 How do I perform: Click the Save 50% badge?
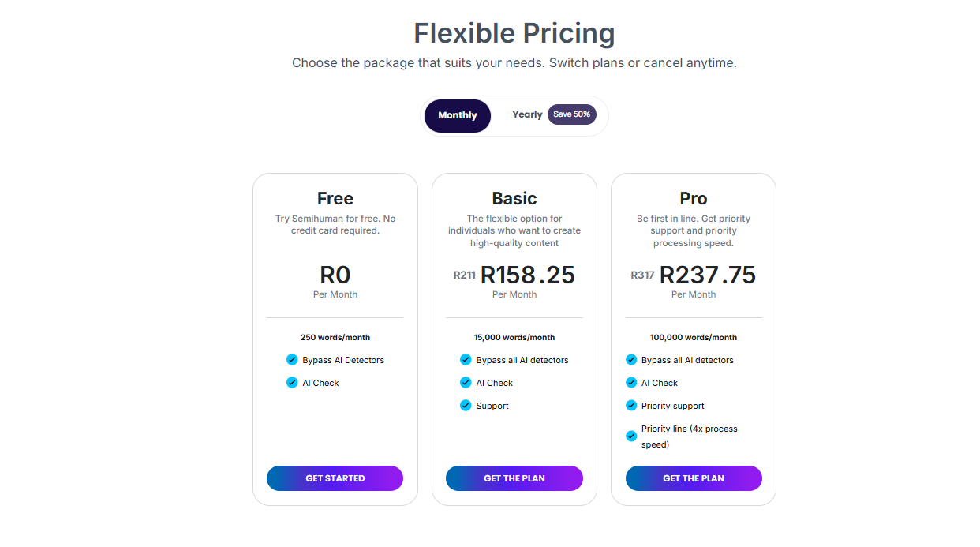572,114
